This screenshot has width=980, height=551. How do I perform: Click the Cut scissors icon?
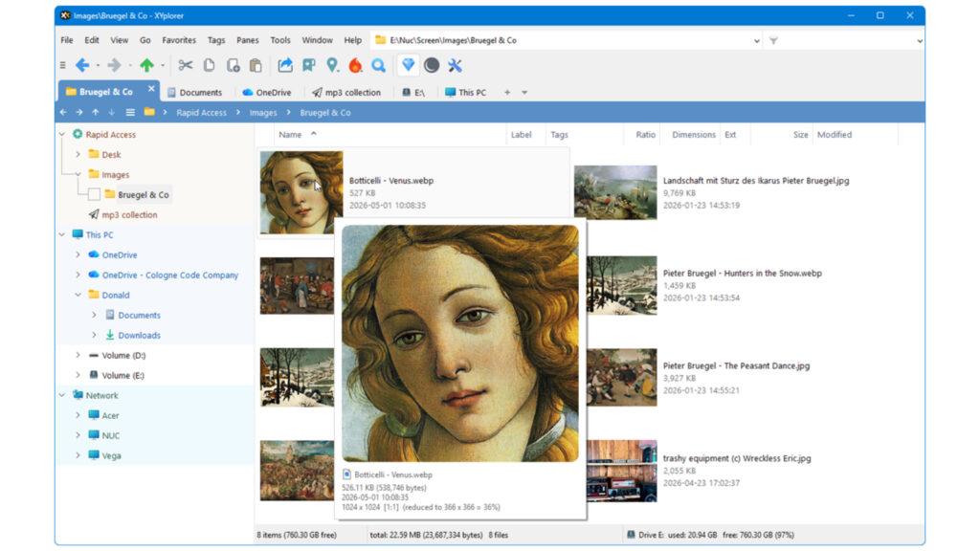pos(185,65)
